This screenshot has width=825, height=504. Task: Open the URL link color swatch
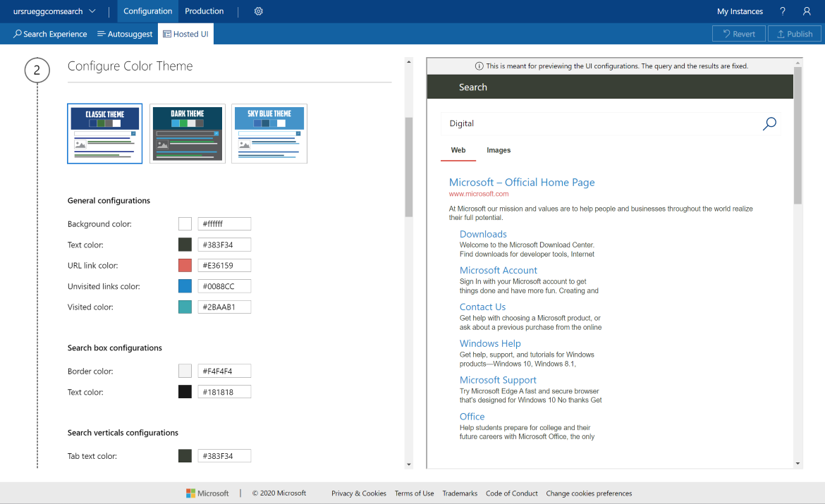click(x=185, y=266)
